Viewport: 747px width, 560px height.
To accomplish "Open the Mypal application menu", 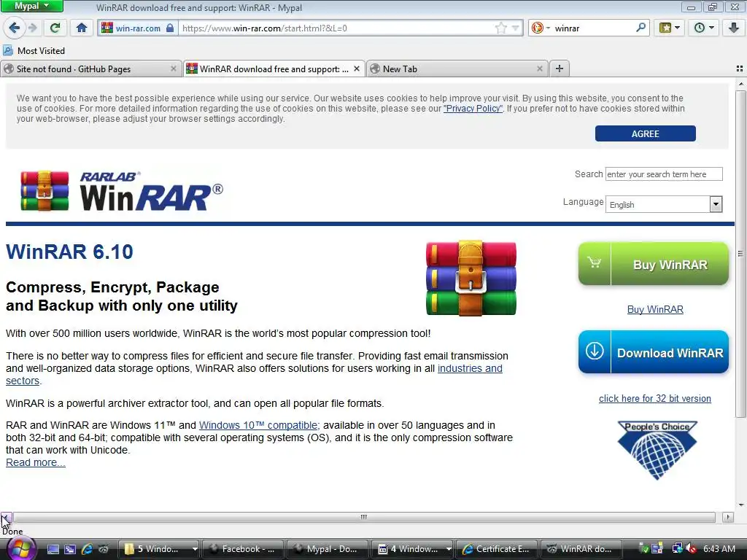I will point(31,6).
